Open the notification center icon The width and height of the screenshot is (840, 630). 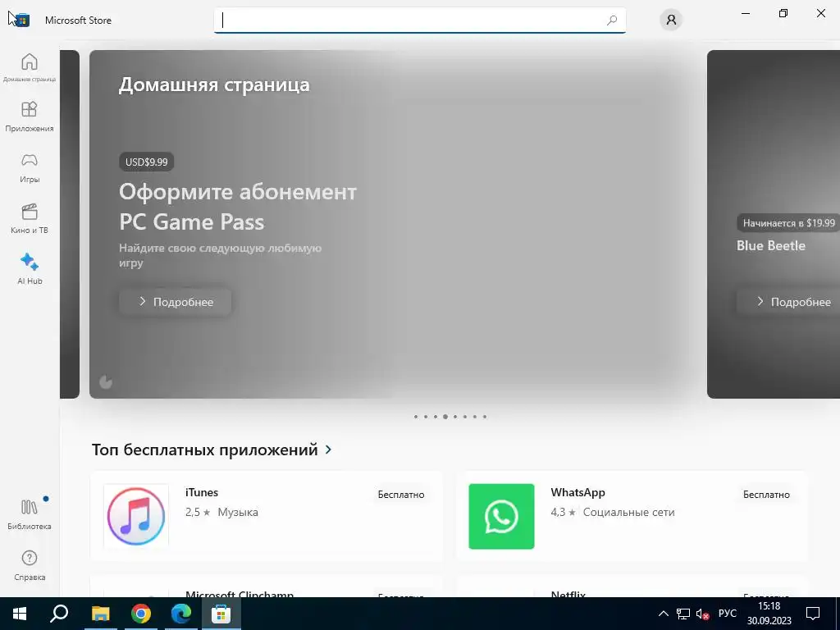point(813,614)
